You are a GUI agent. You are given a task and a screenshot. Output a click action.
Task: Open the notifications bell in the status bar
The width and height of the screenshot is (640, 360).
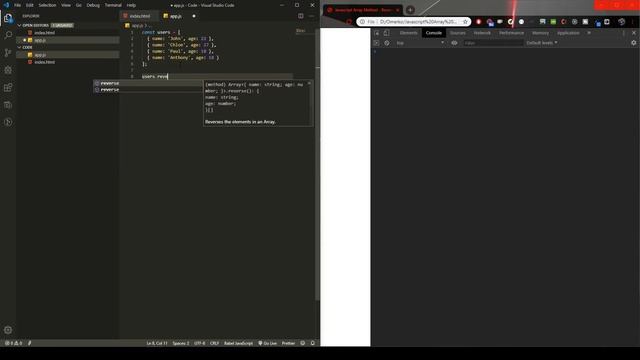click(x=313, y=343)
